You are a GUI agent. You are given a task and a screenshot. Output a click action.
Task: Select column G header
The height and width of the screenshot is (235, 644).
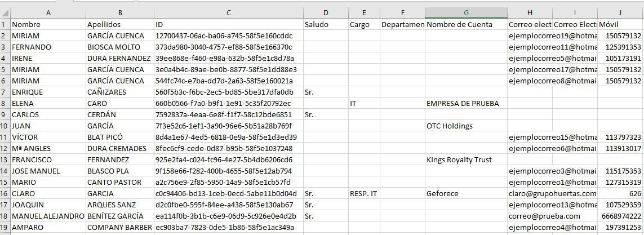(x=466, y=13)
